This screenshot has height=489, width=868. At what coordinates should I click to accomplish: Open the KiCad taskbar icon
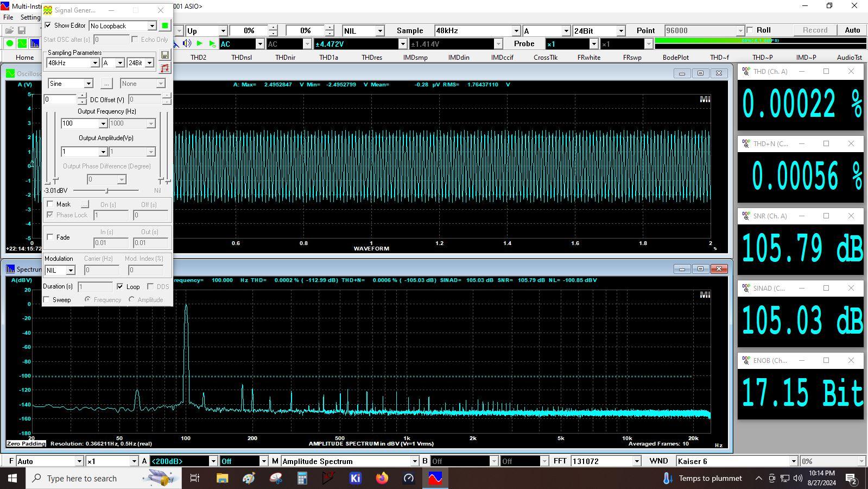[x=356, y=478]
